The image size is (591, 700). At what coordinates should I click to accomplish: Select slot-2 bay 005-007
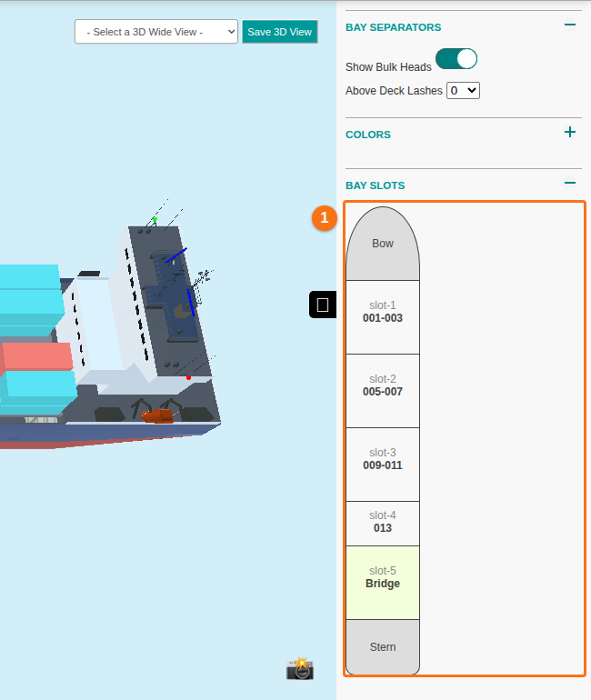[383, 391]
